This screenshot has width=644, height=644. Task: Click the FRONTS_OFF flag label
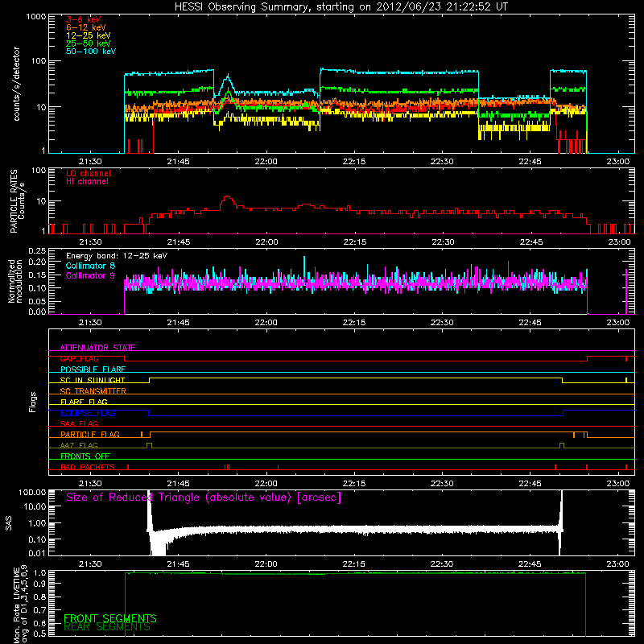point(85,456)
